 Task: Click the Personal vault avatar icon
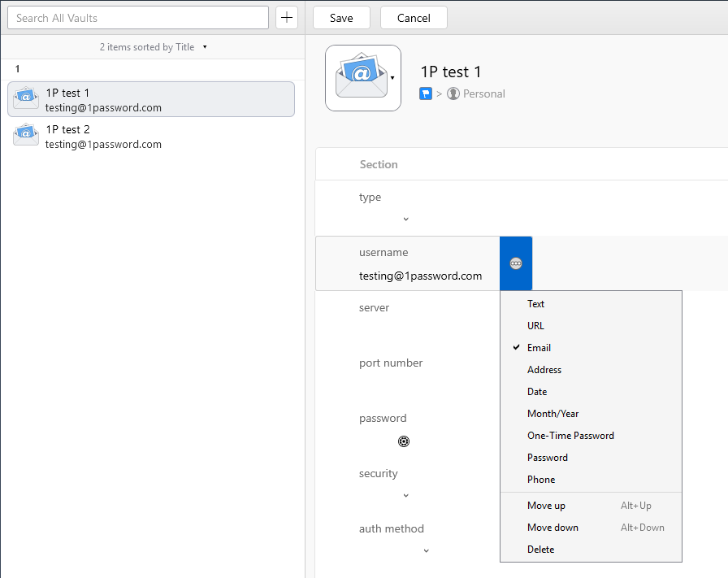tap(453, 93)
